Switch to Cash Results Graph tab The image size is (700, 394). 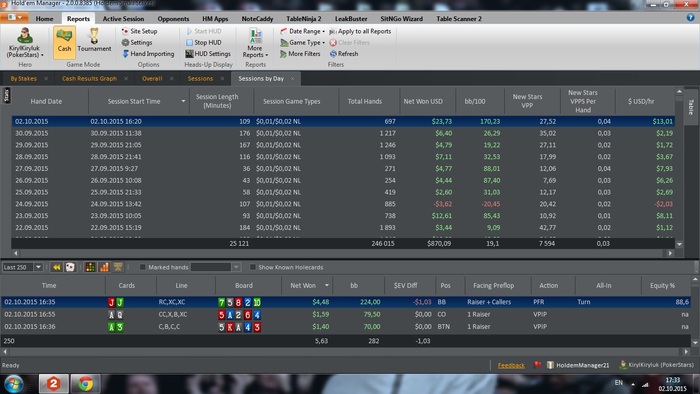coord(89,79)
